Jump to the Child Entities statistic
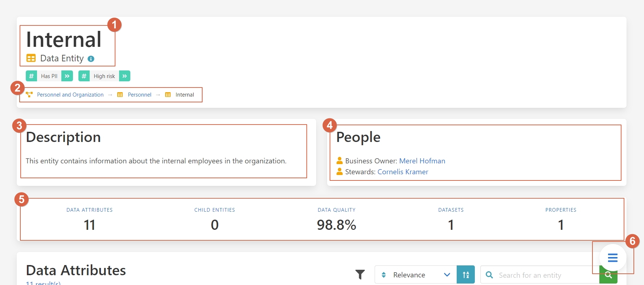This screenshot has width=644, height=285. (215, 210)
